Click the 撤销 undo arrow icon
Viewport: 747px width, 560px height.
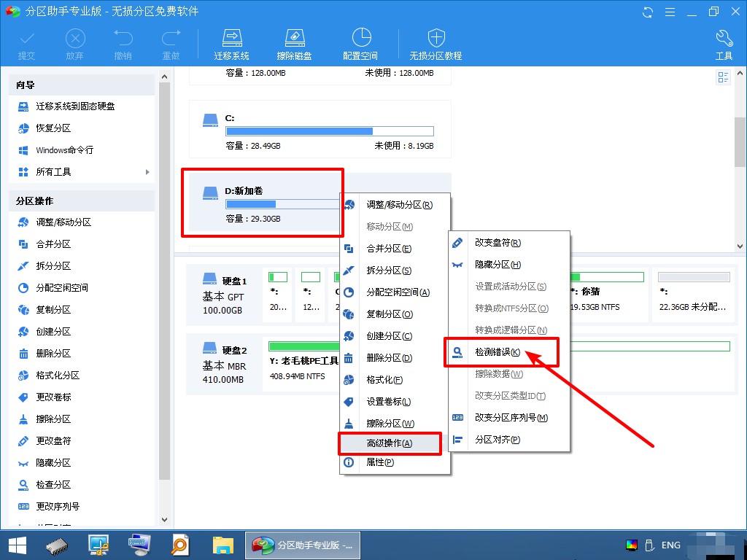coord(123,38)
